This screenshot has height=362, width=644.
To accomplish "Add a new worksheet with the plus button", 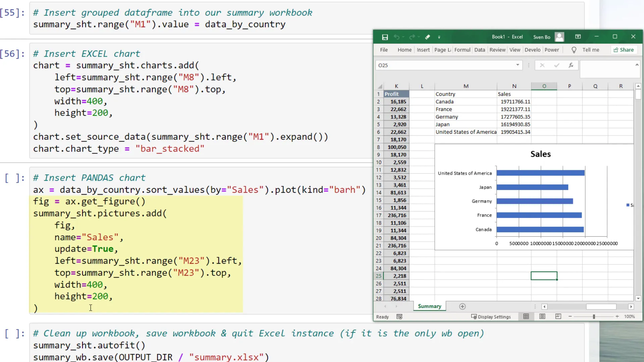I will point(462,306).
